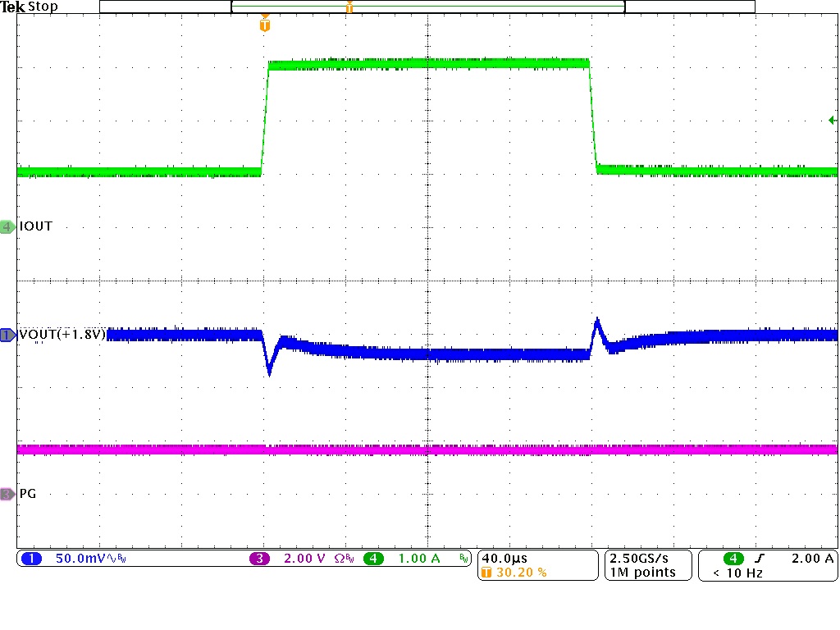Screen dimensions: 840x630
Task: Click the Channel 3 ground reference marker
Action: [x=6, y=493]
